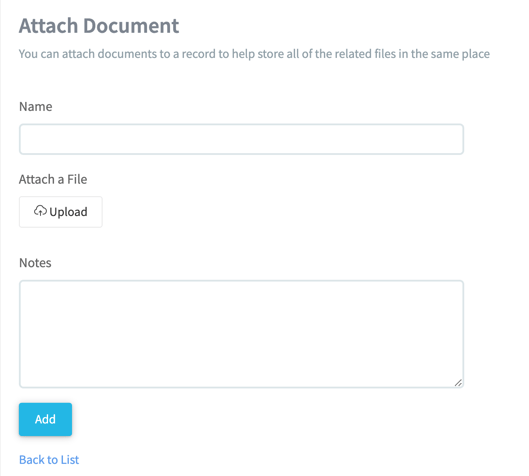This screenshot has height=476, width=529.
Task: Click the description text about attaching documents
Action: coord(254,54)
